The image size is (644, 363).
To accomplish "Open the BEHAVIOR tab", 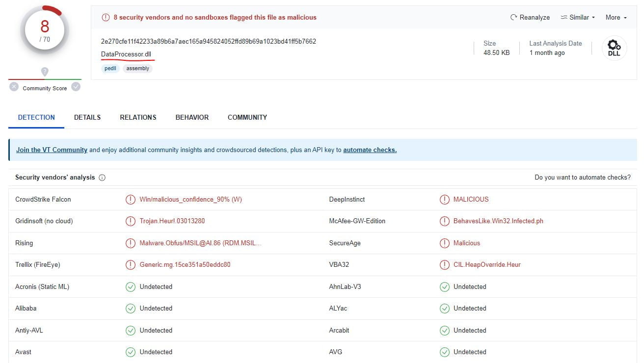I will [x=192, y=117].
